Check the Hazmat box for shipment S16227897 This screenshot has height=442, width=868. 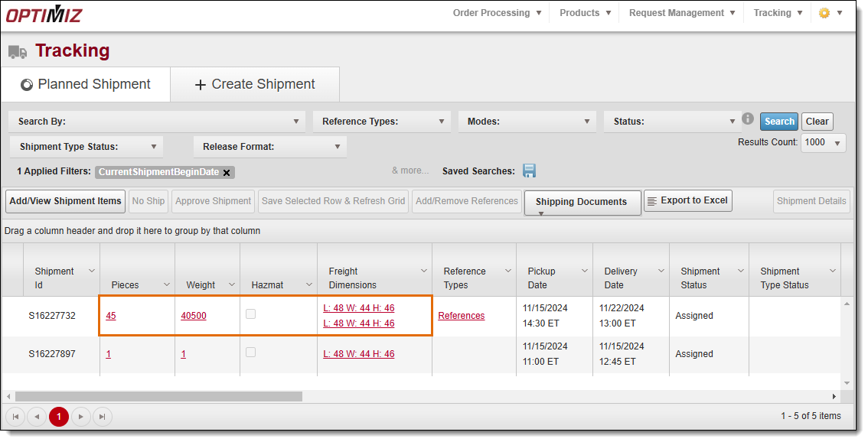pyautogui.click(x=251, y=352)
